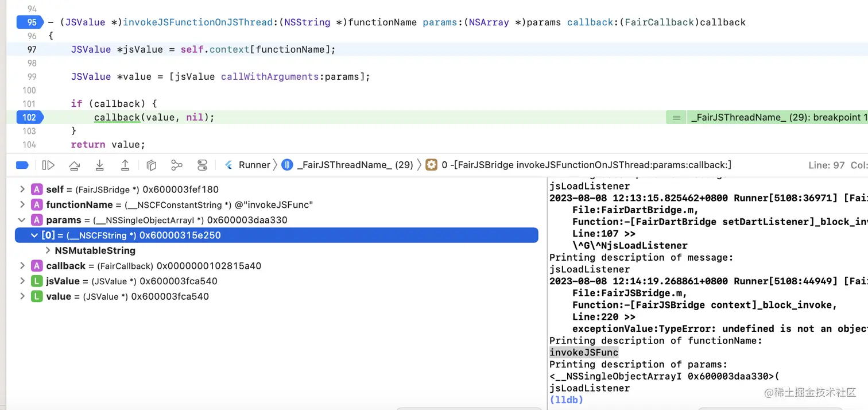This screenshot has height=410, width=868.
Task: Select jsValue = (JSValue *) 0x600003fca540 text
Action: 131,281
